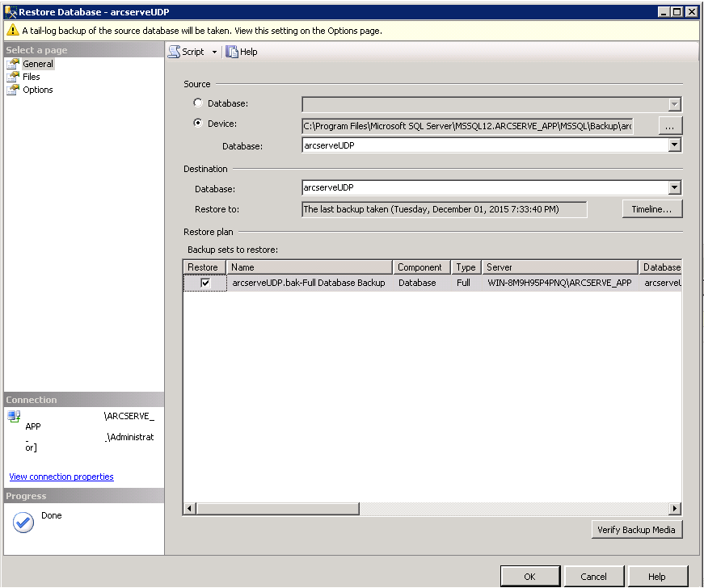Select the Database radio button under Source
704x588 pixels.
(198, 103)
